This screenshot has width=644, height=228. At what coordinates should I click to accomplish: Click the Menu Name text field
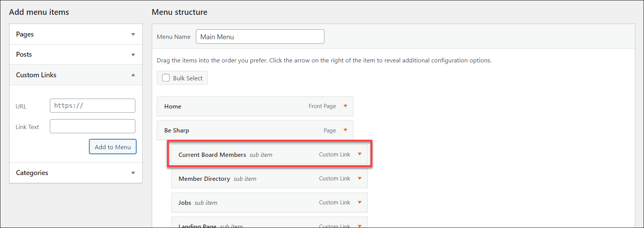260,37
